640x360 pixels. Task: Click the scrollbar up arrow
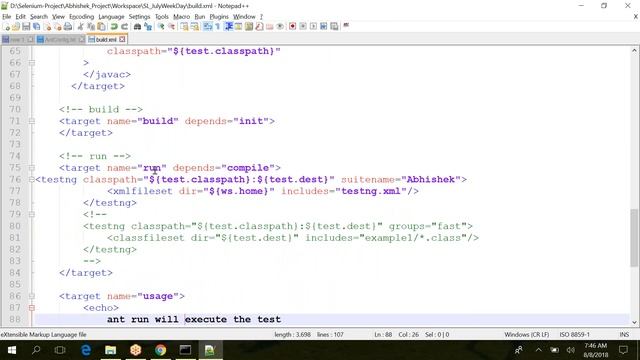click(x=634, y=51)
